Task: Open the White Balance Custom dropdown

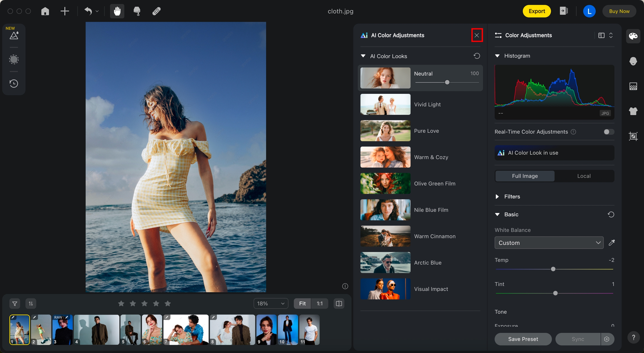Action: tap(549, 243)
